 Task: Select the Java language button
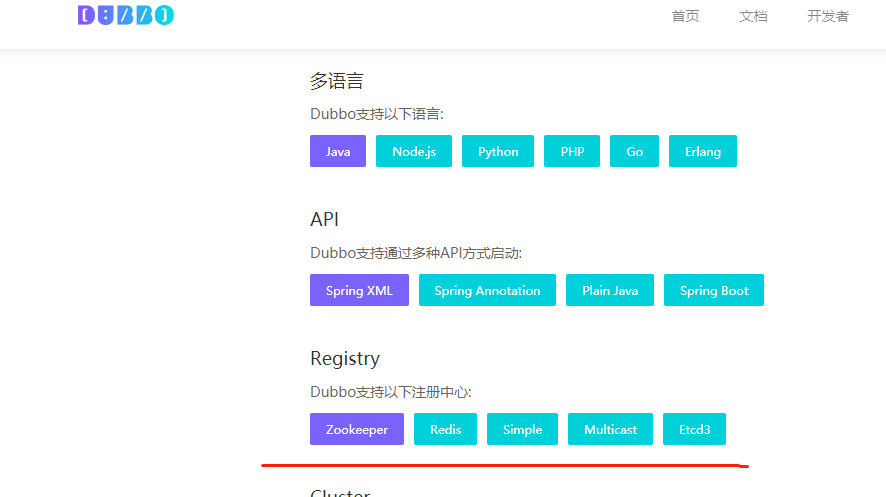[x=338, y=151]
